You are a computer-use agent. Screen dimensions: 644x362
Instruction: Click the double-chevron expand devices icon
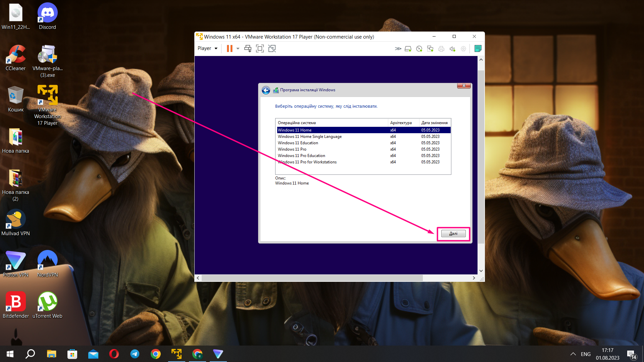tap(398, 49)
